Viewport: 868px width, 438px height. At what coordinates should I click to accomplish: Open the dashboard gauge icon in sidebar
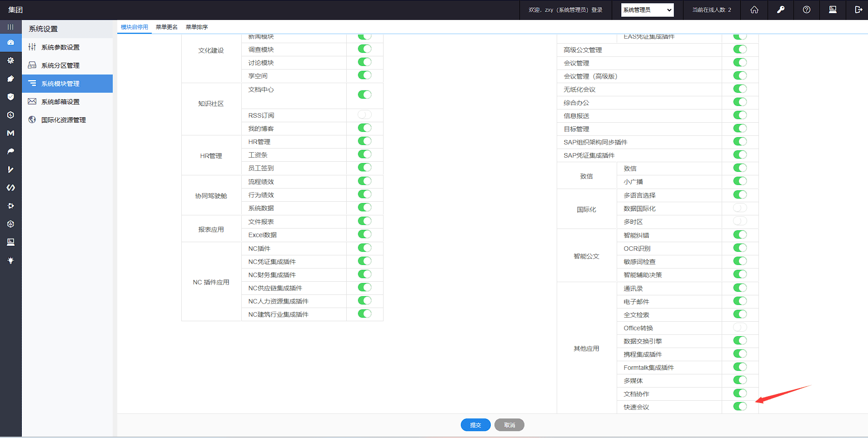tap(10, 42)
